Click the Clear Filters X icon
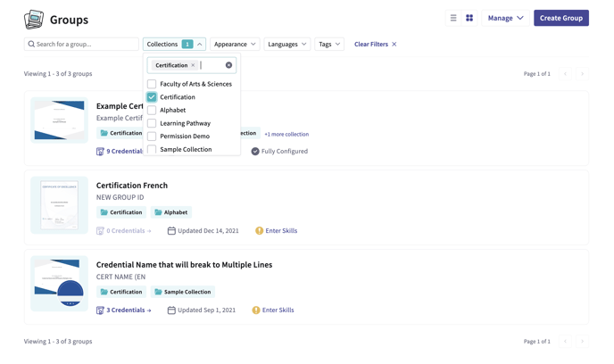This screenshot has height=364, width=614. coord(394,44)
